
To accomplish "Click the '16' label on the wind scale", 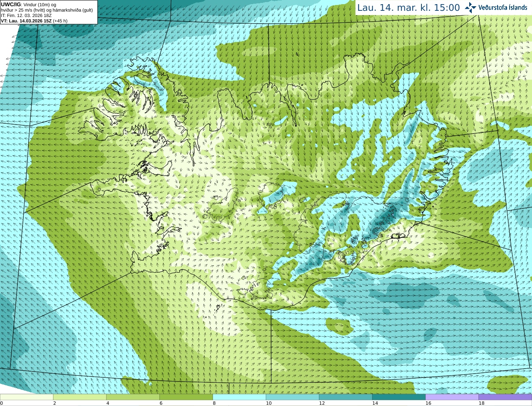I will pyautogui.click(x=429, y=403).
